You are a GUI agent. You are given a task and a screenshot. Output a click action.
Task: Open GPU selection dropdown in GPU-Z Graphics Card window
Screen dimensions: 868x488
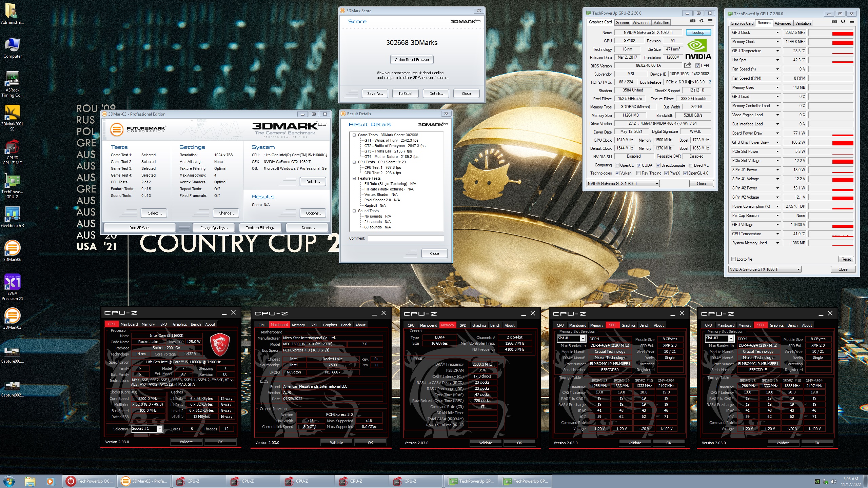[x=623, y=184]
